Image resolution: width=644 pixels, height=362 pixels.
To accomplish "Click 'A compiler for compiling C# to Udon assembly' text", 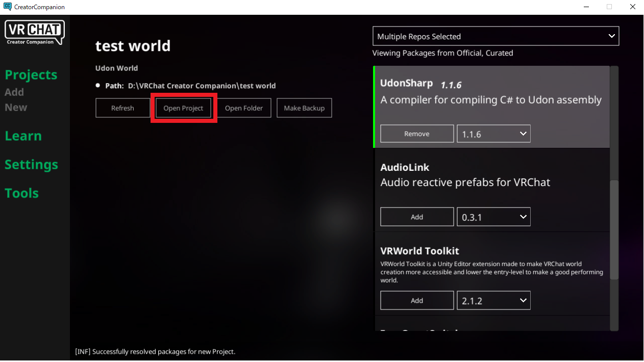I will 491,100.
